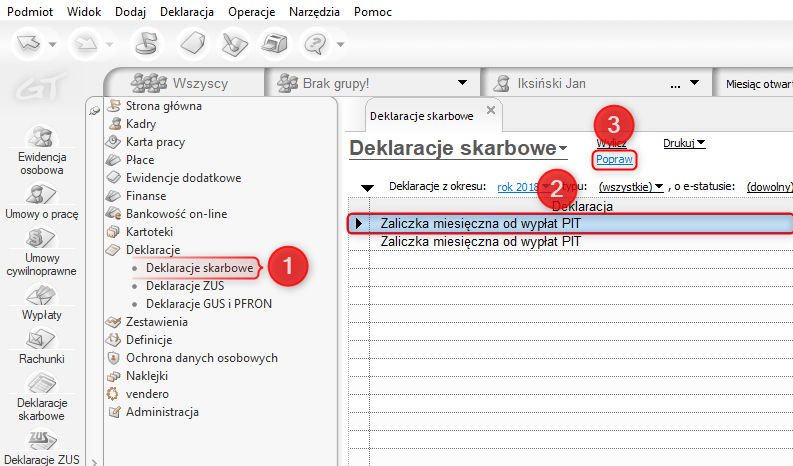Open vendero in navigation tree

pos(147,394)
